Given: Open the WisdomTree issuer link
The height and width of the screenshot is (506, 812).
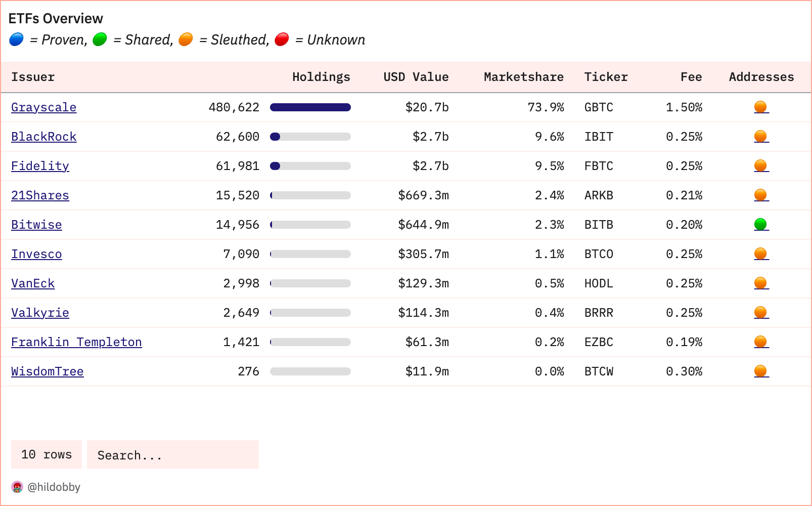Looking at the screenshot, I should point(48,371).
